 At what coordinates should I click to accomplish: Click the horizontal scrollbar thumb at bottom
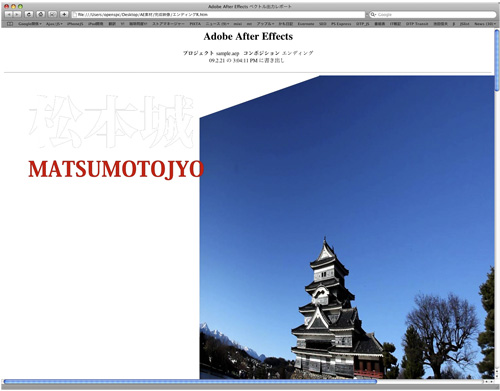[190, 382]
